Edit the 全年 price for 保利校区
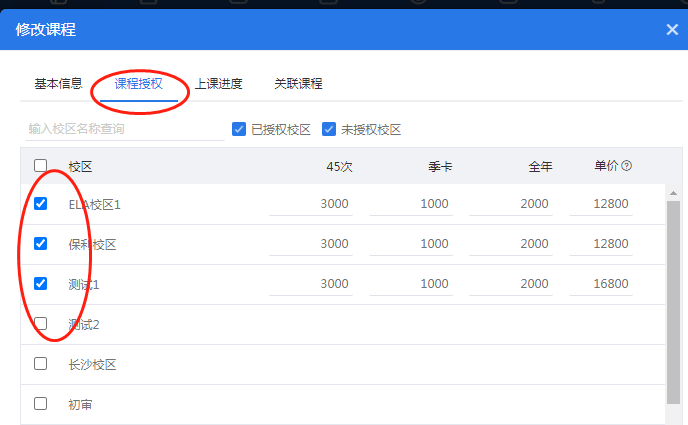 (511, 244)
